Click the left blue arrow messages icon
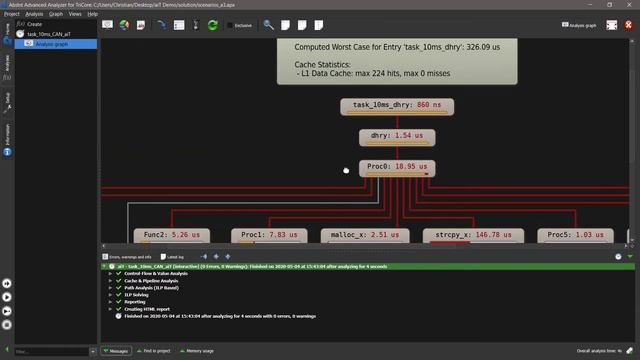The image size is (640, 360). pos(204,257)
